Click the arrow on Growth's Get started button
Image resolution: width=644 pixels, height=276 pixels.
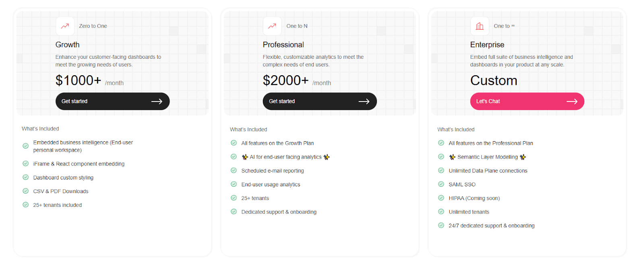(157, 101)
